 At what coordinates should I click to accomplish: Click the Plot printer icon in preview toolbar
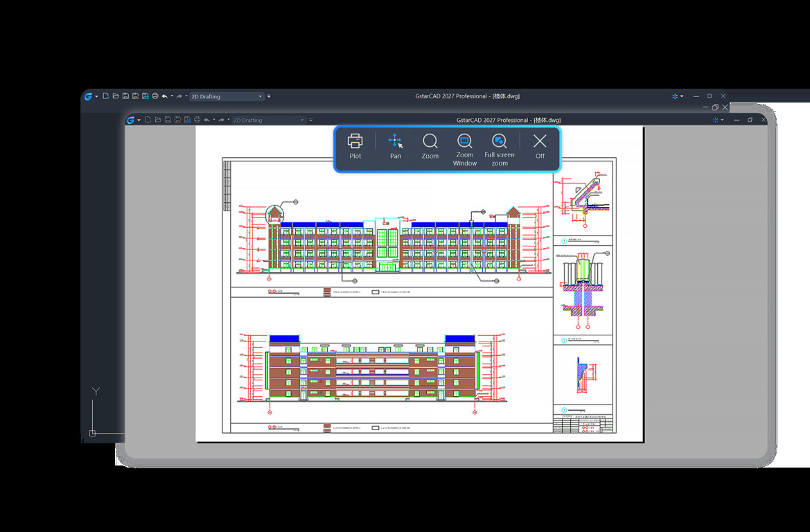tap(355, 146)
